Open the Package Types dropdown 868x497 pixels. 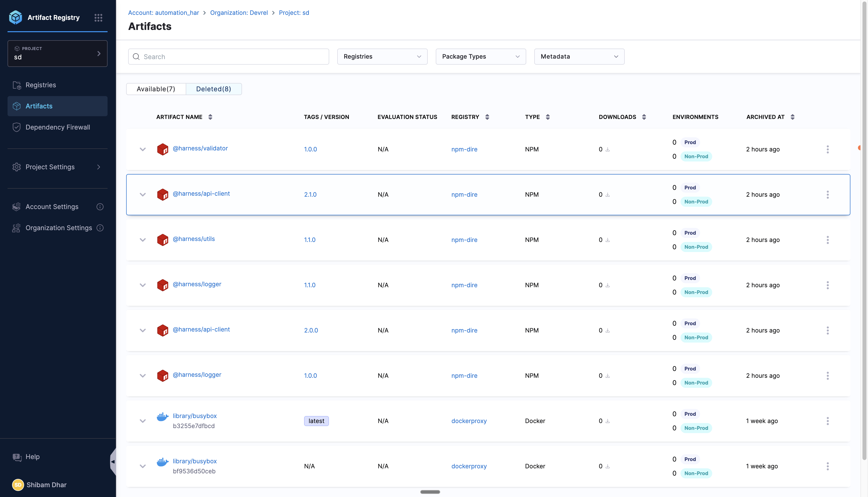coord(480,56)
